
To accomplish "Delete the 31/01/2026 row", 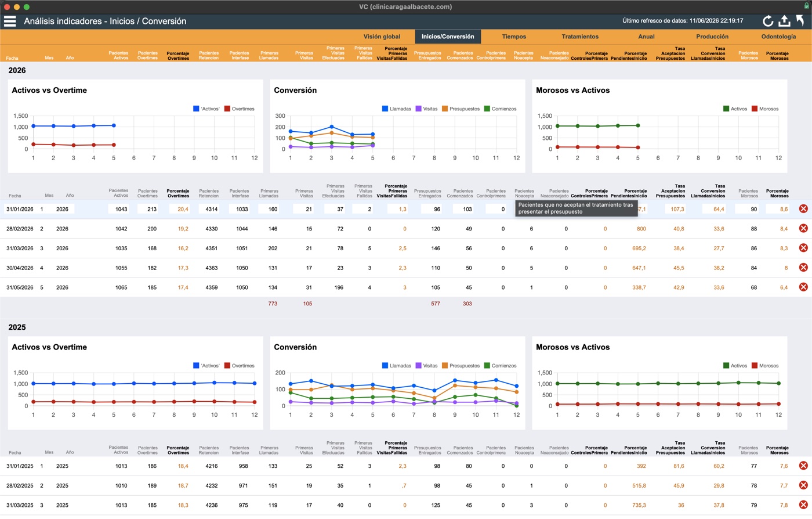I will (803, 208).
